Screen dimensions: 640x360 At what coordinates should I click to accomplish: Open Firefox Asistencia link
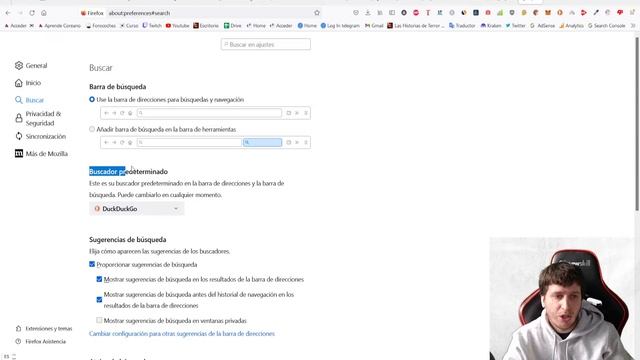[x=40, y=342]
